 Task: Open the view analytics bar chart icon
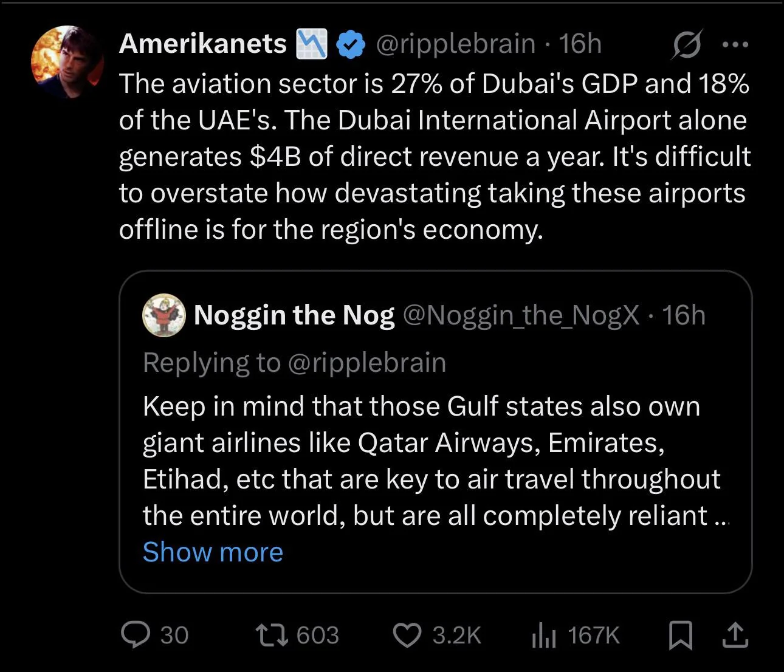[x=544, y=635]
